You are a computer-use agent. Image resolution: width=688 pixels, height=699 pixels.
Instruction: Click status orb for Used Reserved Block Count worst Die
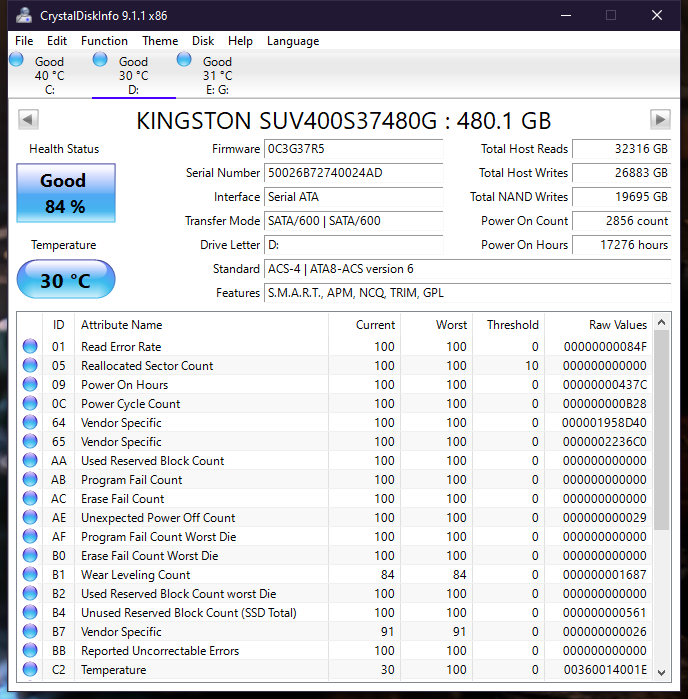(x=30, y=593)
